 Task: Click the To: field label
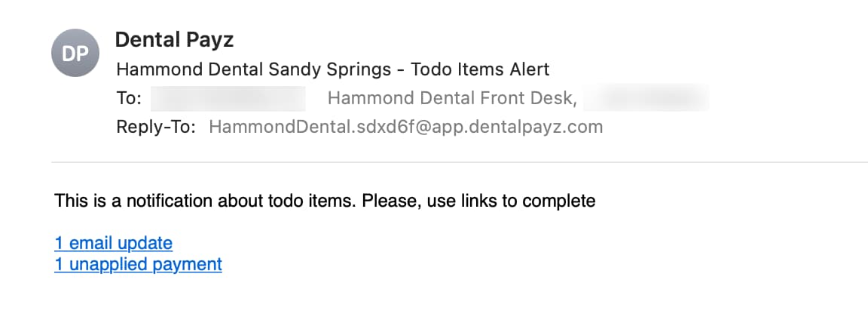(129, 99)
